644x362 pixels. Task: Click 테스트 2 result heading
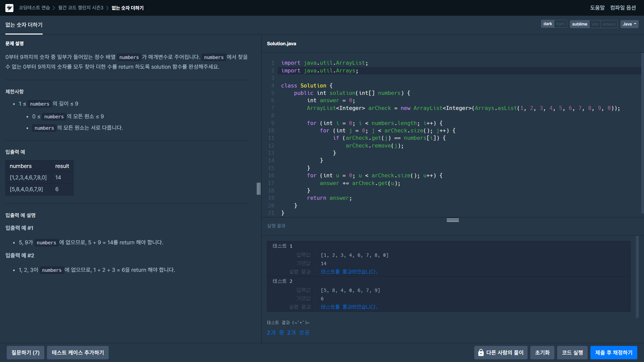pyautogui.click(x=282, y=281)
